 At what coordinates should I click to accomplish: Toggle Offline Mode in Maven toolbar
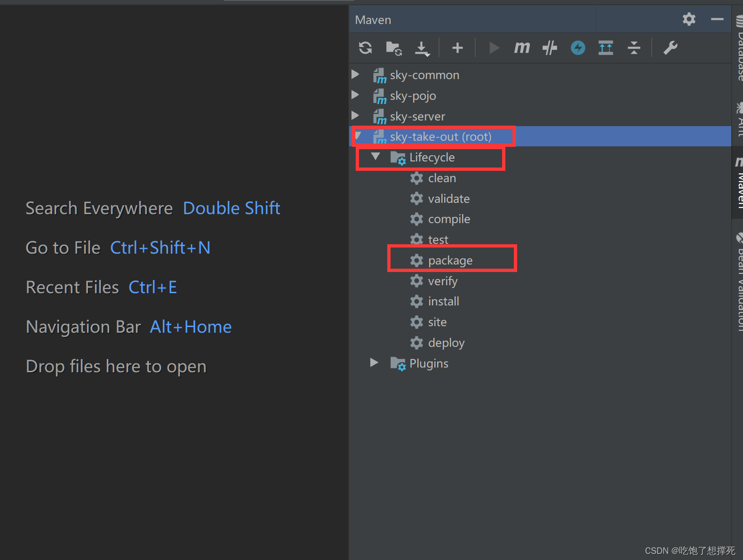(550, 48)
